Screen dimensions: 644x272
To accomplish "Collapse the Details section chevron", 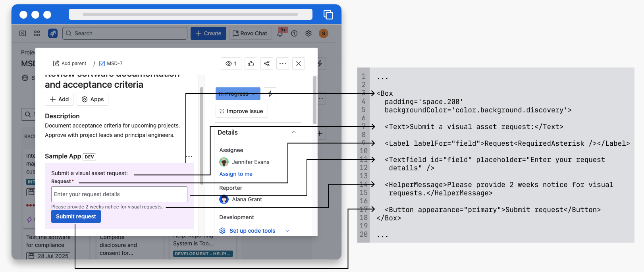I will [294, 132].
